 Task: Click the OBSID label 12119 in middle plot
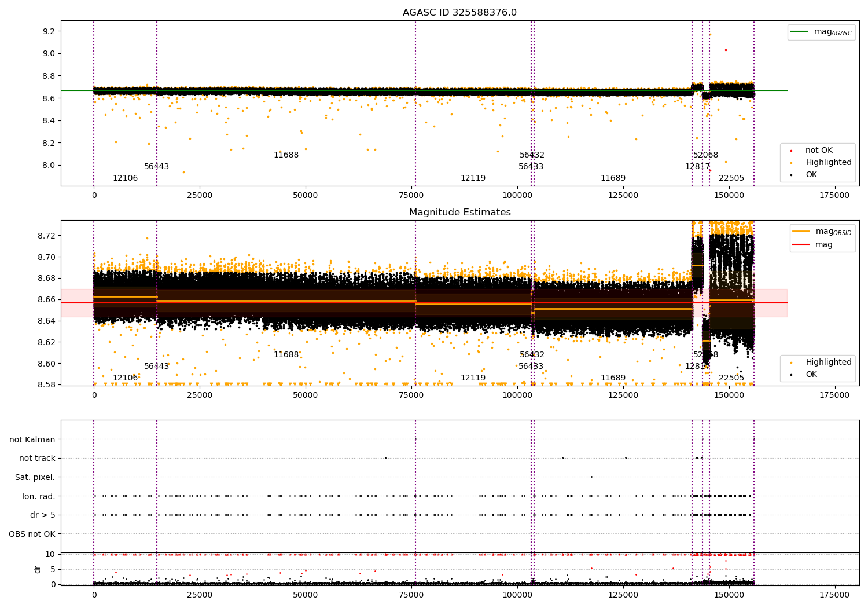point(473,378)
